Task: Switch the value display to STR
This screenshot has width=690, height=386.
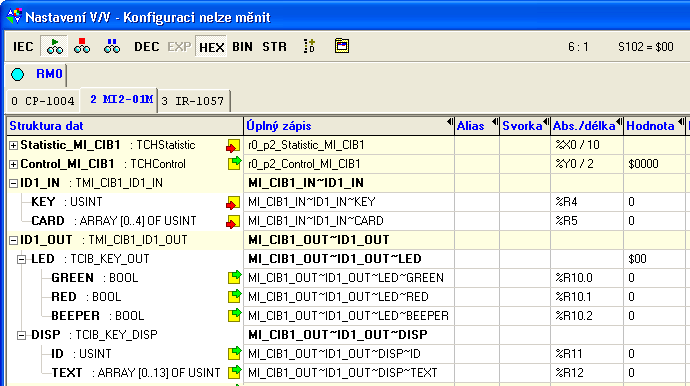Action: point(274,47)
